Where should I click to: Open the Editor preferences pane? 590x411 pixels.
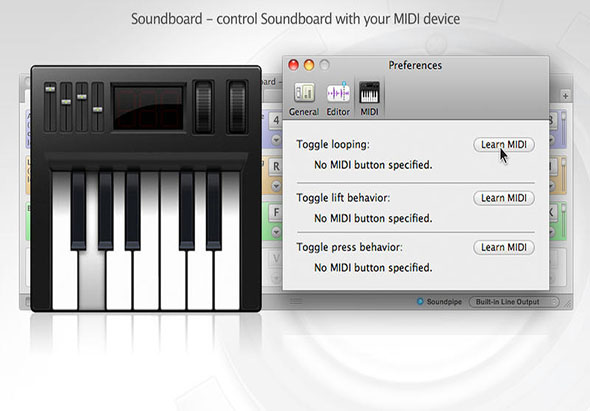pyautogui.click(x=338, y=99)
